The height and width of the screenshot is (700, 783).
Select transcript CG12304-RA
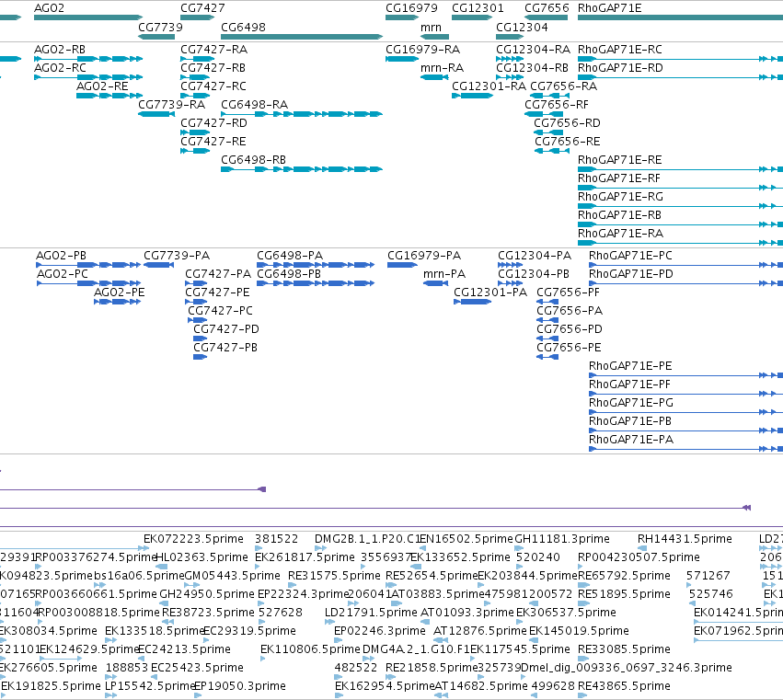tap(533, 50)
